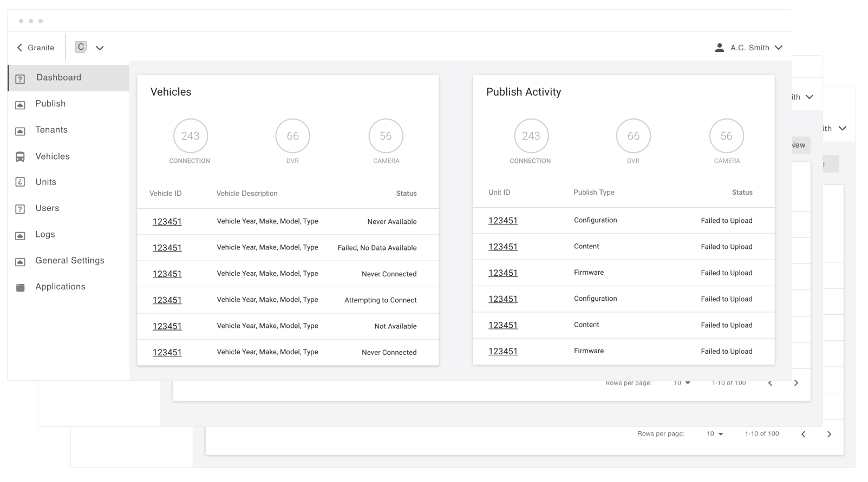Click the Tenants sidebar icon

coord(20,131)
